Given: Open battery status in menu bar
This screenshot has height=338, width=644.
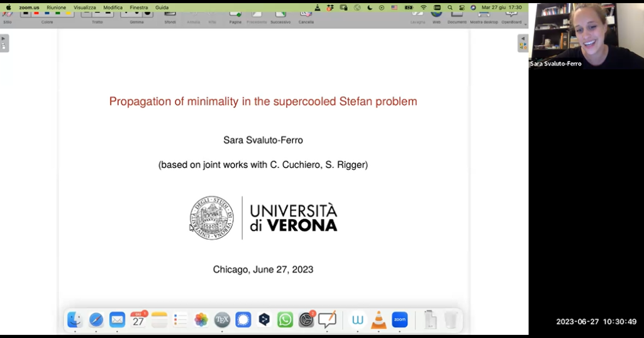Looking at the screenshot, I should coord(408,8).
